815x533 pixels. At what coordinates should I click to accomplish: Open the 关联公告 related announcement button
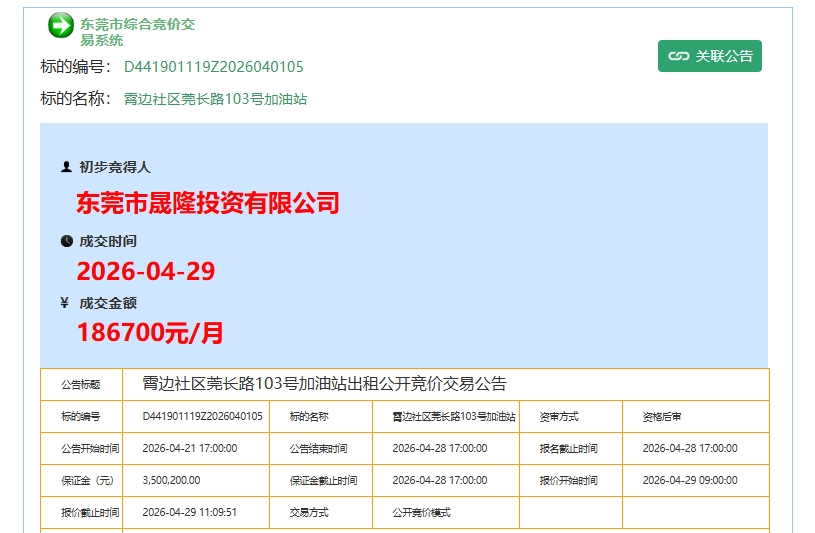pyautogui.click(x=710, y=56)
